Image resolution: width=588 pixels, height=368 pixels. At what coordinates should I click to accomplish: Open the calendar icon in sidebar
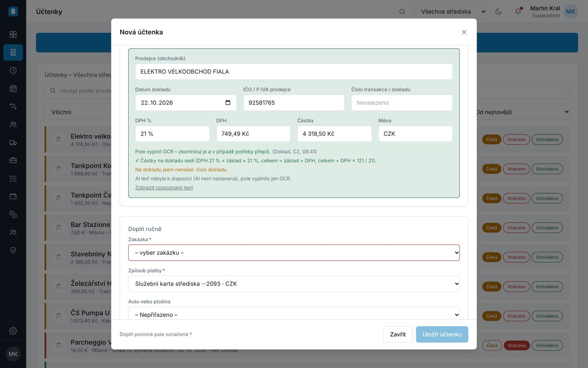[x=13, y=88]
